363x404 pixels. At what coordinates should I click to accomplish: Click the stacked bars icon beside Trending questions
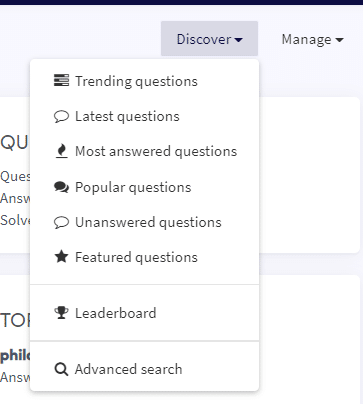pyautogui.click(x=61, y=80)
